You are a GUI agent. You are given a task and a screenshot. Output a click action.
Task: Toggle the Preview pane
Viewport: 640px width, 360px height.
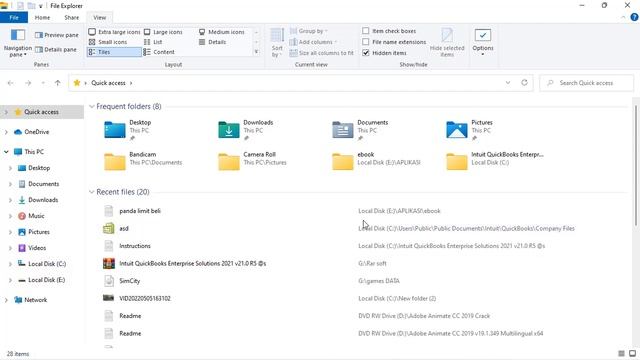pos(56,35)
